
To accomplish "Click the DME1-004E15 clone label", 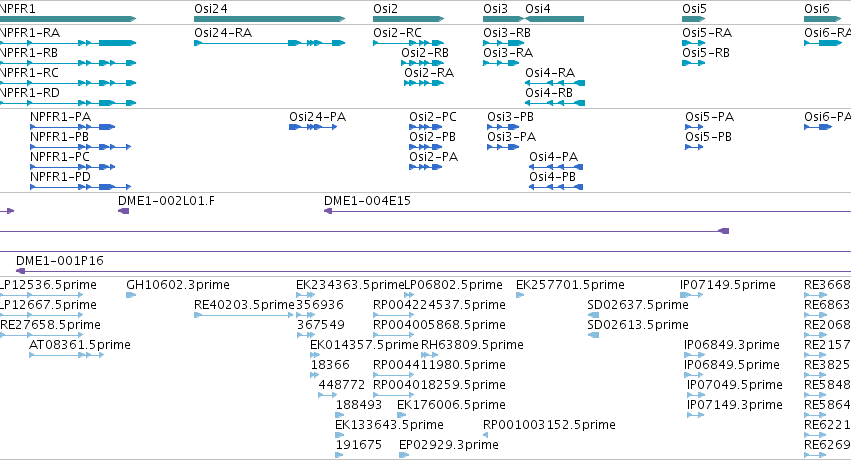I will (x=367, y=201).
